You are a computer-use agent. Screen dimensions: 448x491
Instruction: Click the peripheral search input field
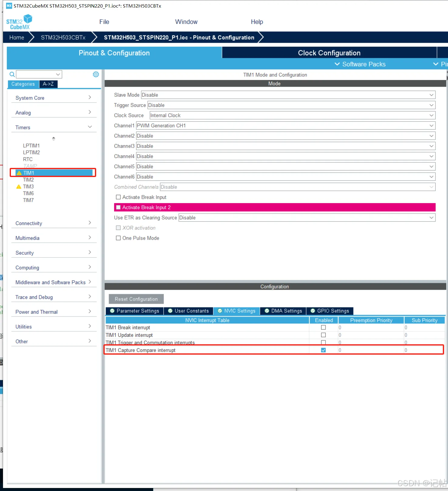pyautogui.click(x=39, y=74)
